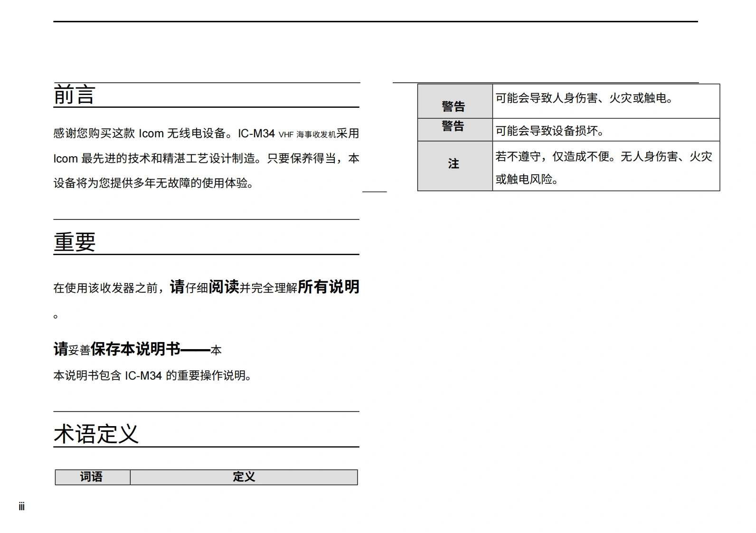Click the line ending with 或触电风险
Image resolution: width=756 pixels, height=533 pixels.
coord(527,179)
